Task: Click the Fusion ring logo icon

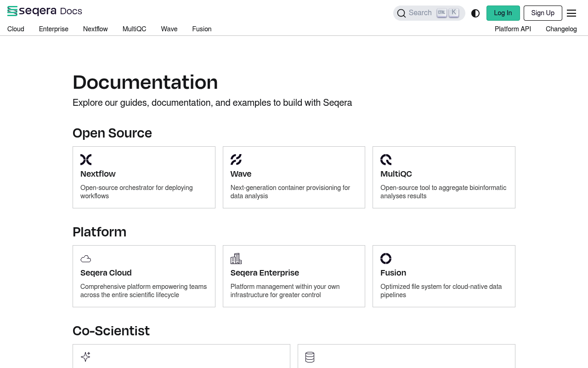Action: tap(386, 259)
